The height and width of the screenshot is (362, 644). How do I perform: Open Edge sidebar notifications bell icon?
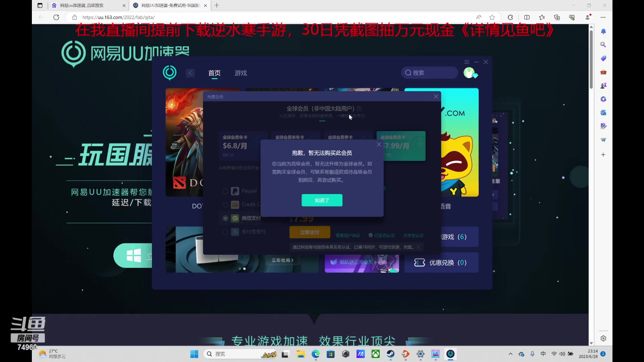[x=603, y=31]
